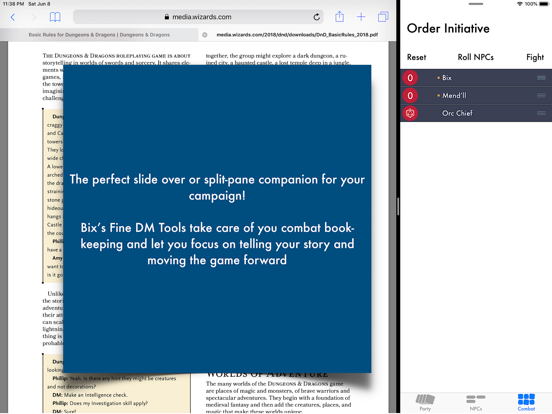Select the Orc Chief row name
Viewport: 552px width, 414px height.
(457, 113)
